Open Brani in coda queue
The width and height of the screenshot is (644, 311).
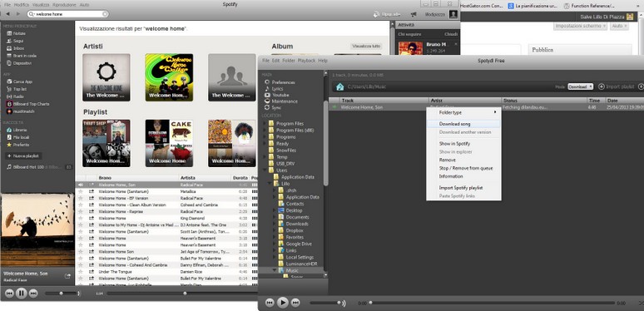point(22,56)
